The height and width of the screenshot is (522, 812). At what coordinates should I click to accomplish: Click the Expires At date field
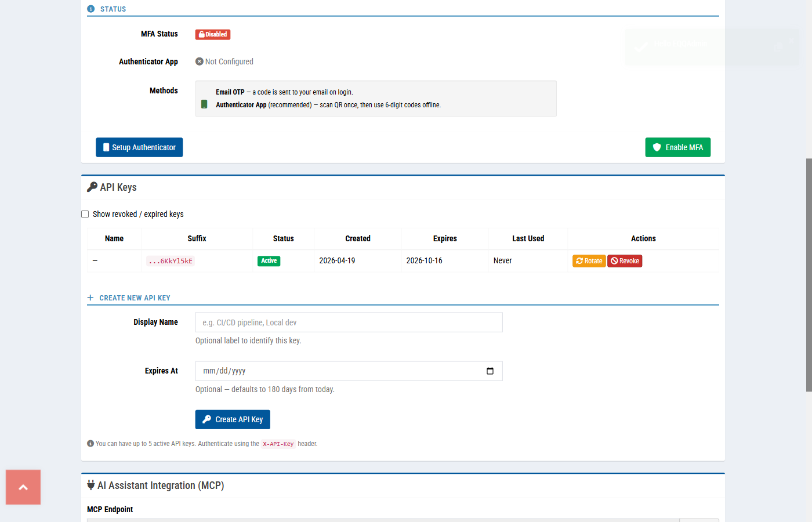(x=342, y=371)
